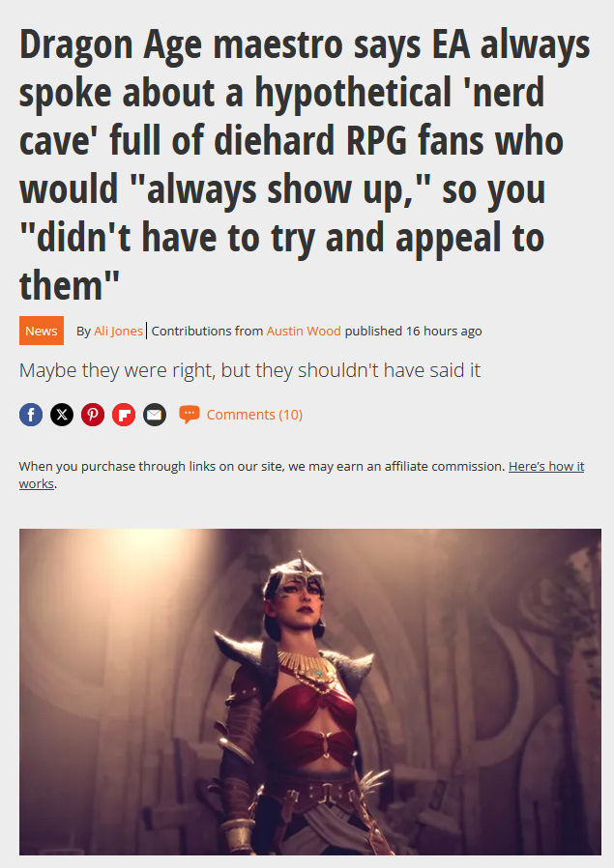Open the orange News category tag
Viewport: 614px width, 868px height.
[42, 331]
